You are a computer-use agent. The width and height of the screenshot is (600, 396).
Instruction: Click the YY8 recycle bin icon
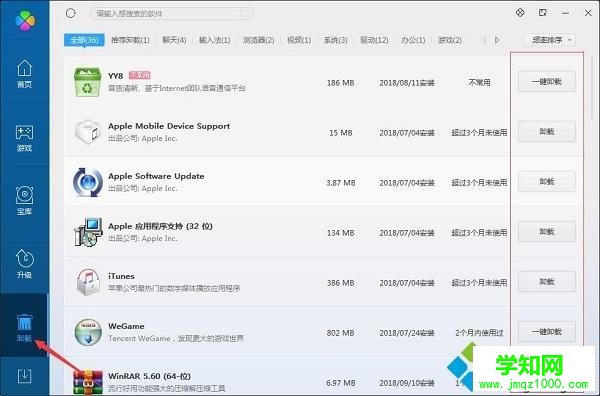click(88, 81)
